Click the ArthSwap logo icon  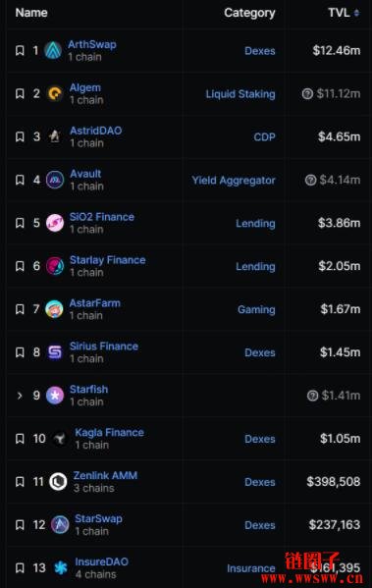[x=53, y=50]
